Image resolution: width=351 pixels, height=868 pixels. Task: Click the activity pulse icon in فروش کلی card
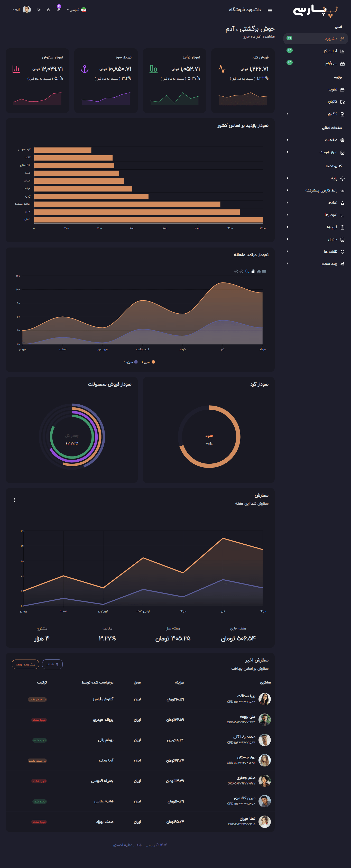(222, 69)
